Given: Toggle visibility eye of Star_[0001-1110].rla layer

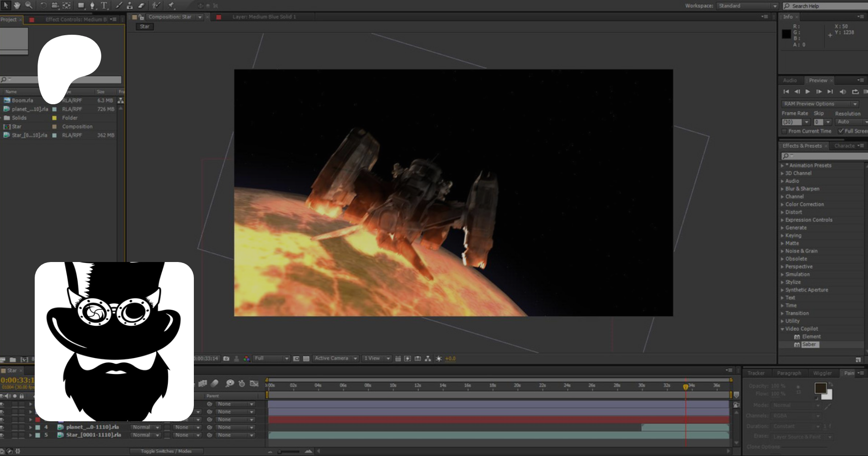Looking at the screenshot, I should point(2,435).
